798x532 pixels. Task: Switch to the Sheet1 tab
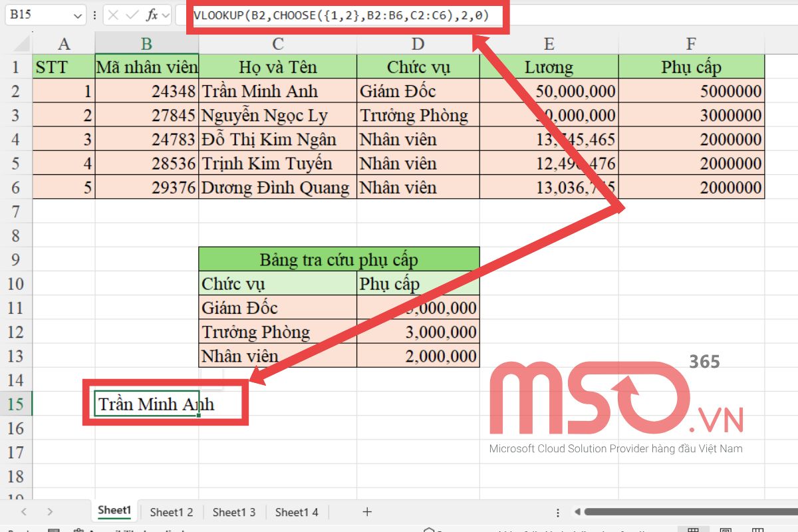(114, 511)
